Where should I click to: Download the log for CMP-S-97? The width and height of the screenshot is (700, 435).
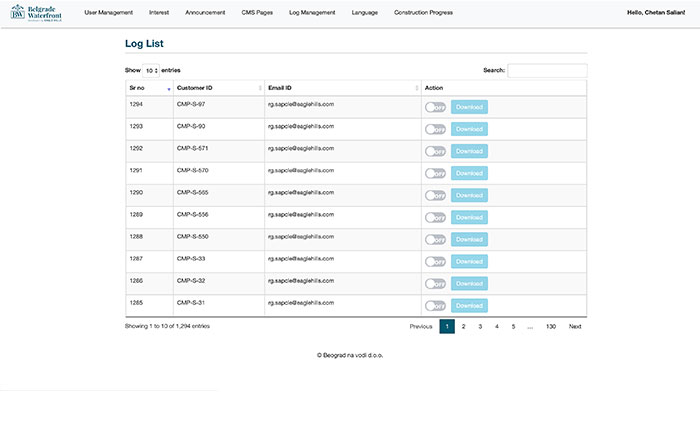click(x=469, y=107)
